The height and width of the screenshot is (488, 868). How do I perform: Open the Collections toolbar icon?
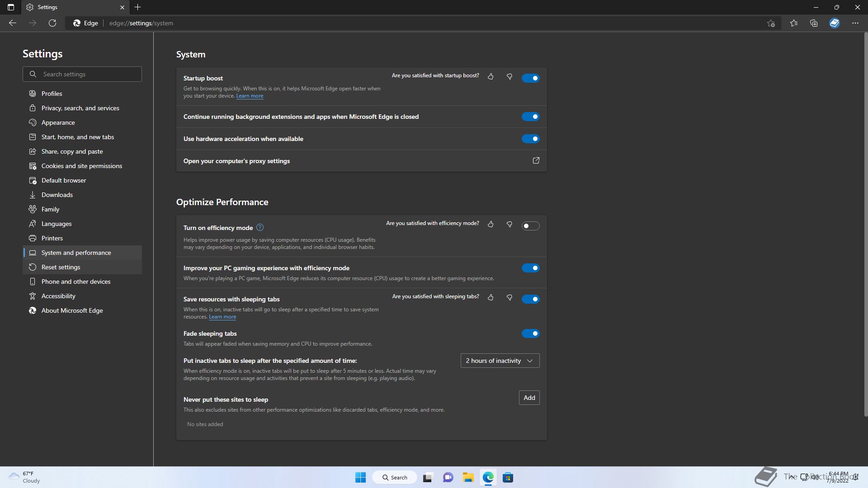pos(814,23)
